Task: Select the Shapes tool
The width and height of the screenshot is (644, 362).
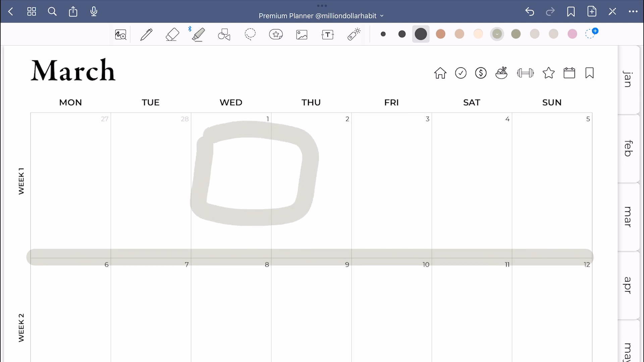Action: click(x=224, y=34)
